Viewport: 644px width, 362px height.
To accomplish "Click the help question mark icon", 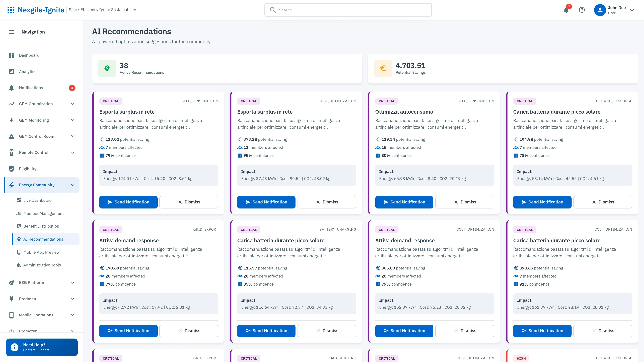I will click(x=582, y=10).
